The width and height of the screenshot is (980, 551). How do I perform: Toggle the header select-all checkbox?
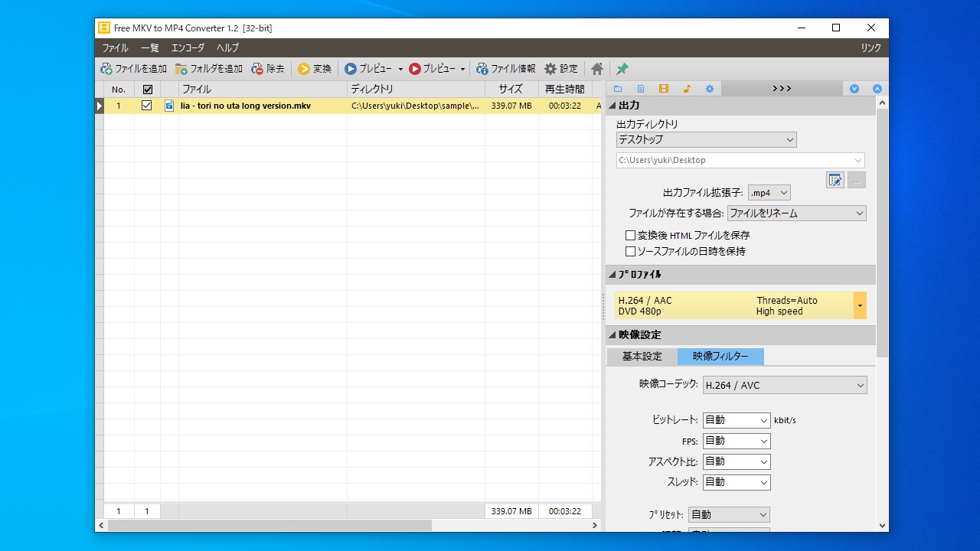point(148,90)
